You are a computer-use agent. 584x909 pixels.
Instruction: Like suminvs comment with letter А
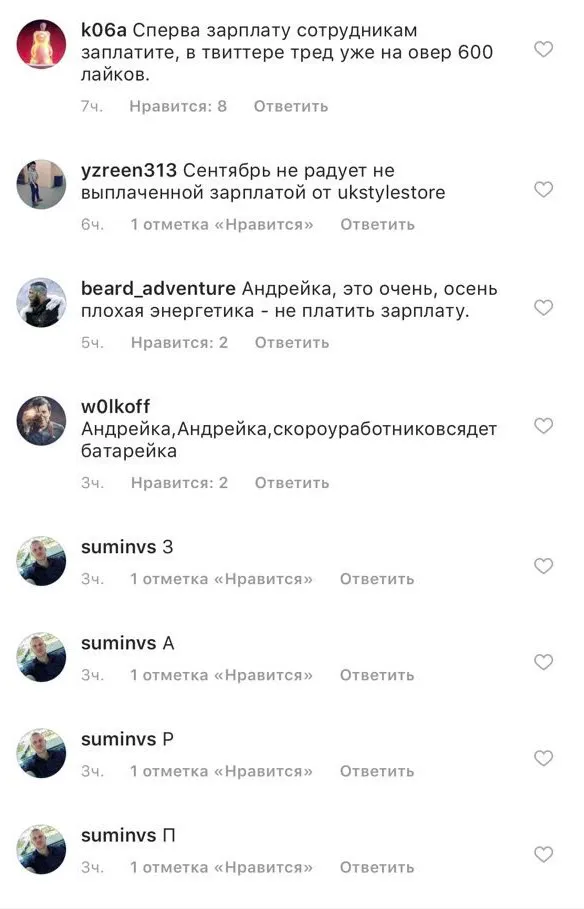(x=543, y=662)
